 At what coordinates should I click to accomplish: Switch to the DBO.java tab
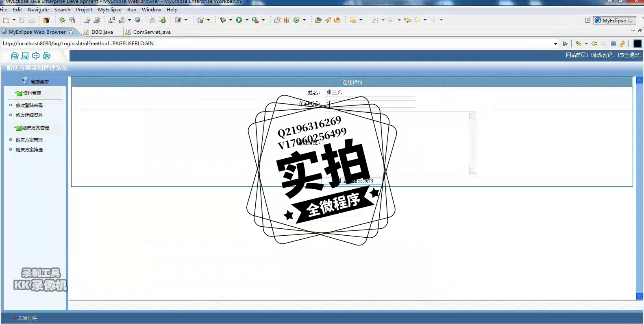[102, 32]
